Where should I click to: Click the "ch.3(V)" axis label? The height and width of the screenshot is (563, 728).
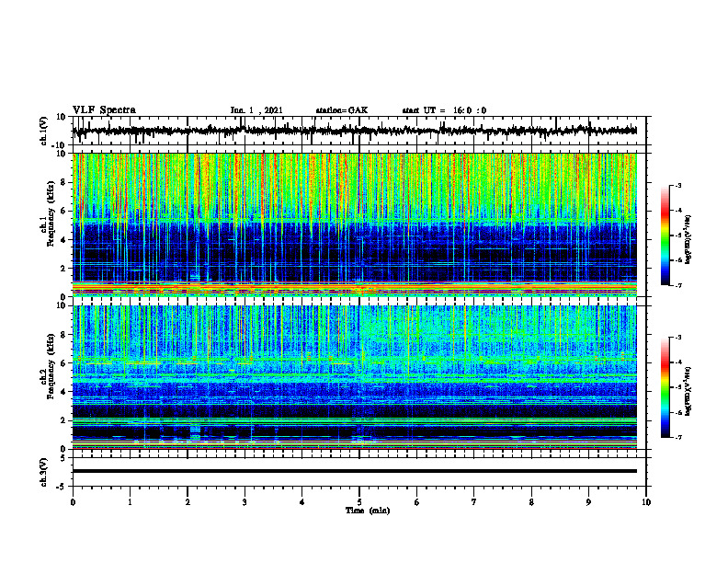click(44, 472)
